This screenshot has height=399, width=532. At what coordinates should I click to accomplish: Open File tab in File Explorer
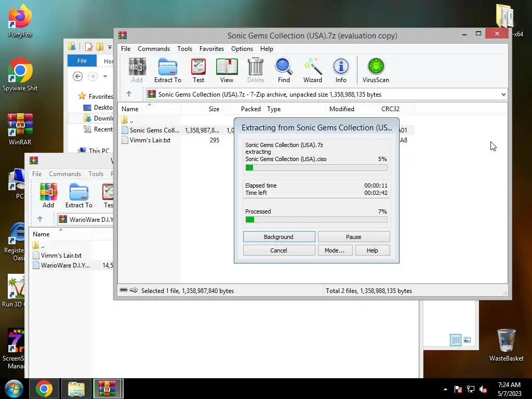tap(82, 61)
